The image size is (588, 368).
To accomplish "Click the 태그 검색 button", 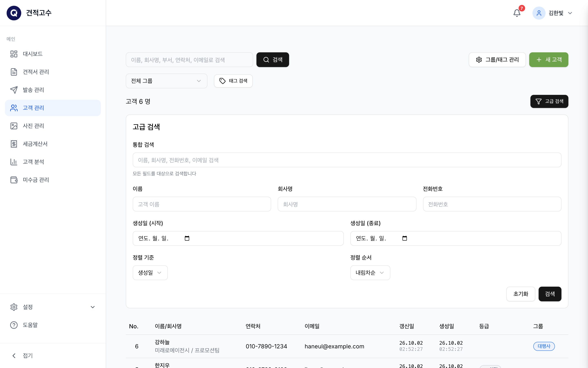I will pyautogui.click(x=233, y=81).
